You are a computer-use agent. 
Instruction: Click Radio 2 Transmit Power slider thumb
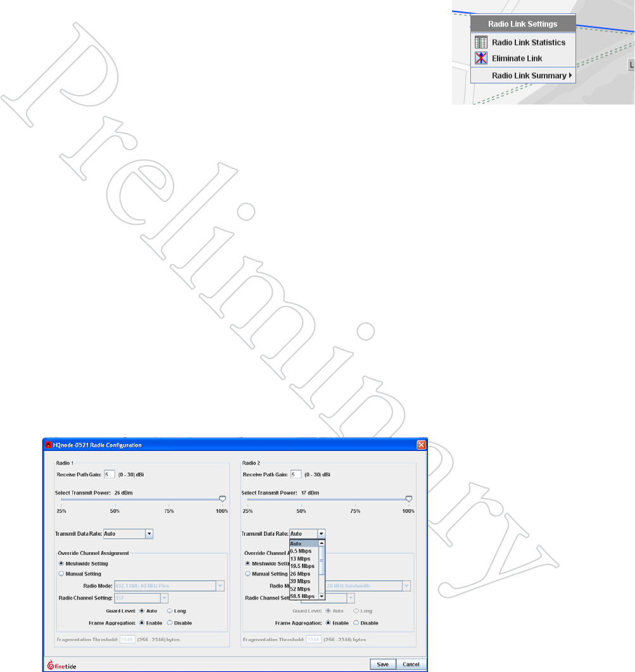(409, 499)
